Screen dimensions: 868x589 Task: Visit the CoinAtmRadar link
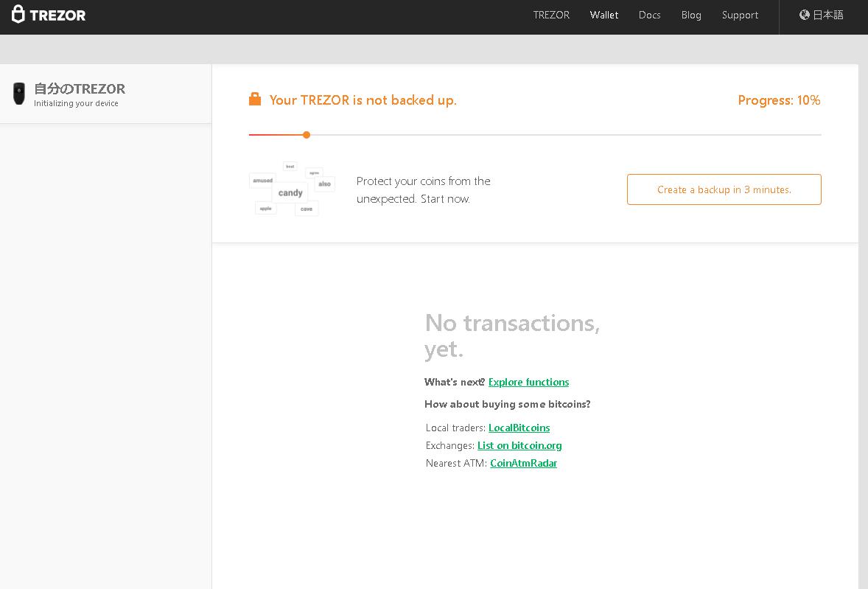point(523,463)
